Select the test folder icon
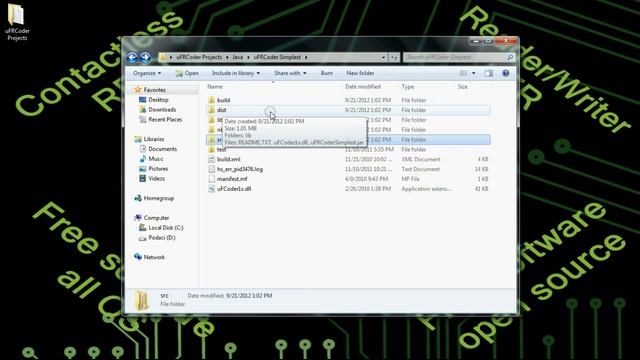 point(211,149)
